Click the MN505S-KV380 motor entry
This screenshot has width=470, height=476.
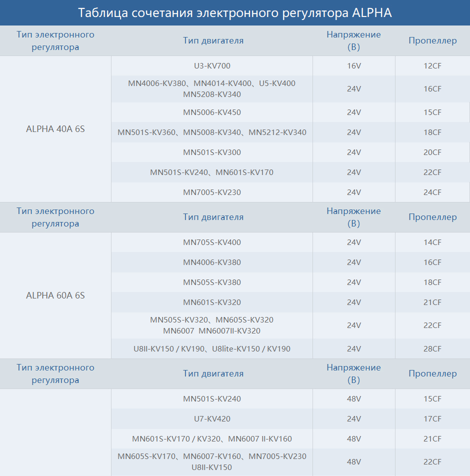click(212, 282)
